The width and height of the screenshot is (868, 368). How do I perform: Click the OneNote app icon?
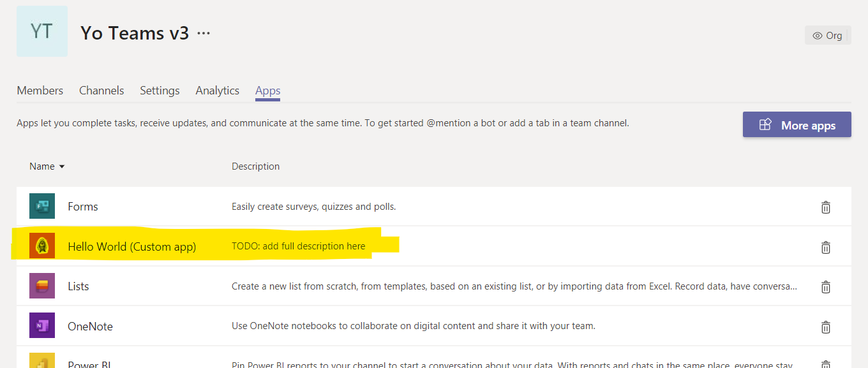coord(42,326)
